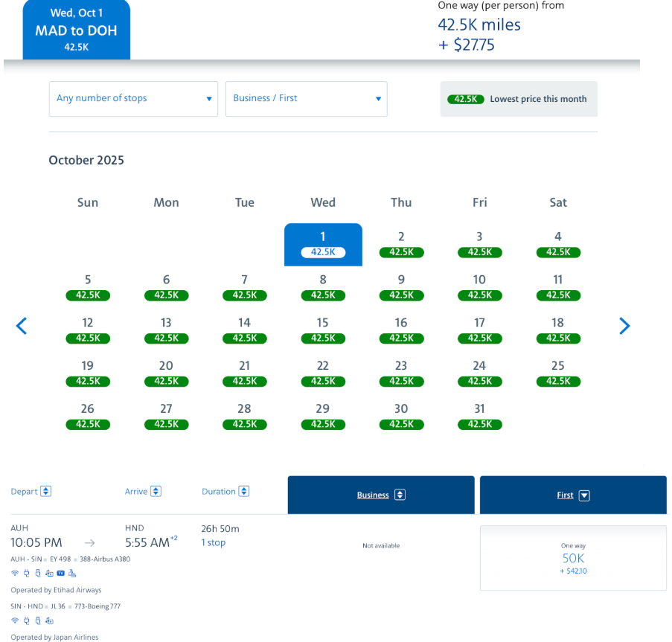
Task: Open the Business / First cabin dropdown
Action: [307, 99]
